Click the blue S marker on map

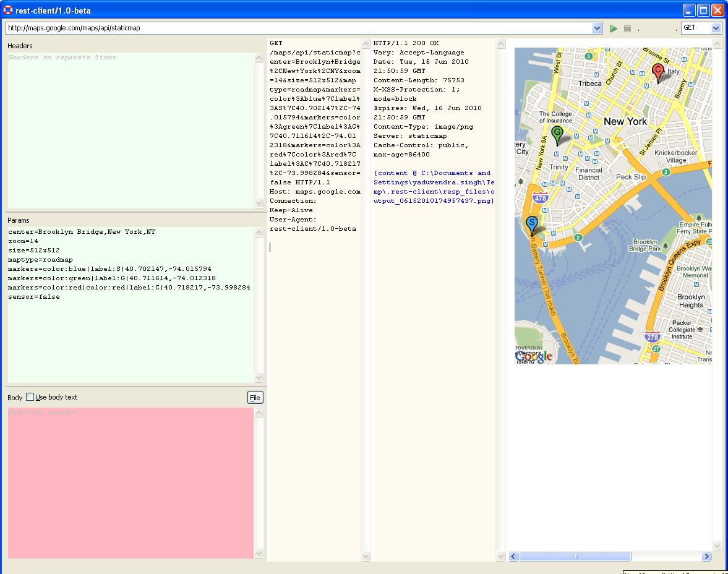tap(531, 226)
